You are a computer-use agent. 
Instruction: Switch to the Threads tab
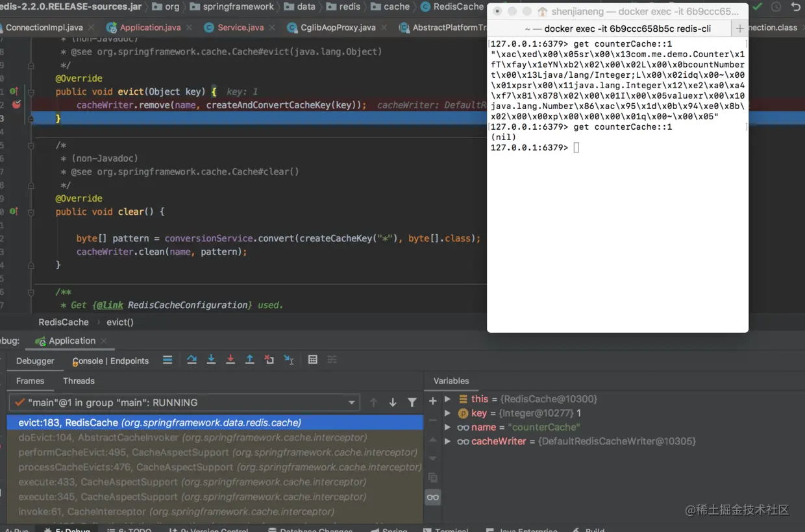79,381
